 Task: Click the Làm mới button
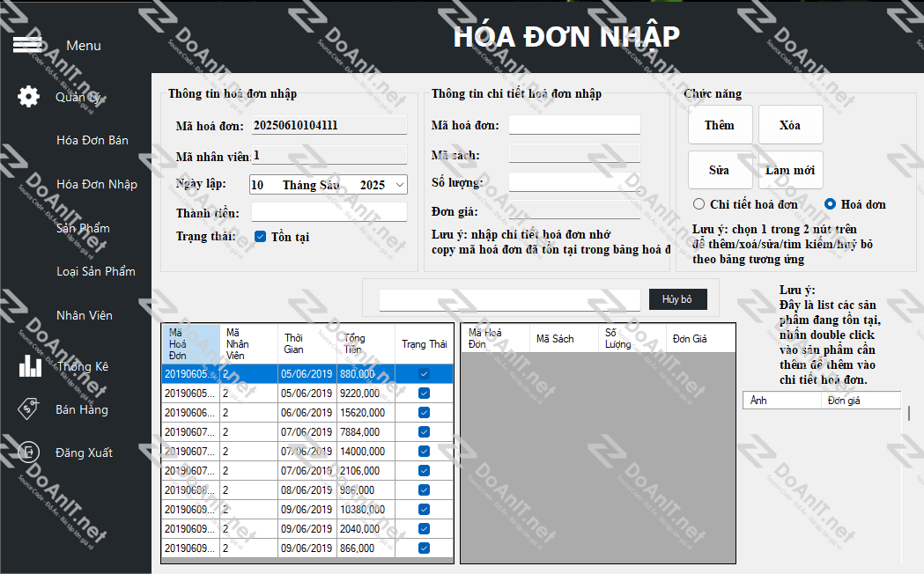point(790,170)
